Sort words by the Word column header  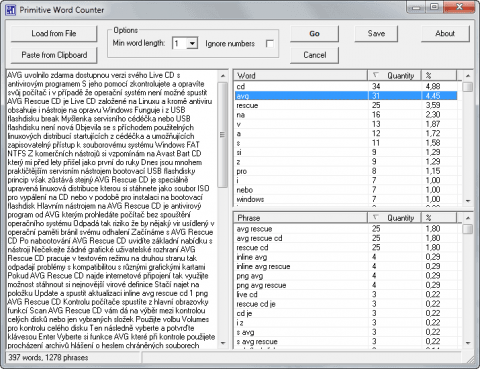pyautogui.click(x=301, y=76)
